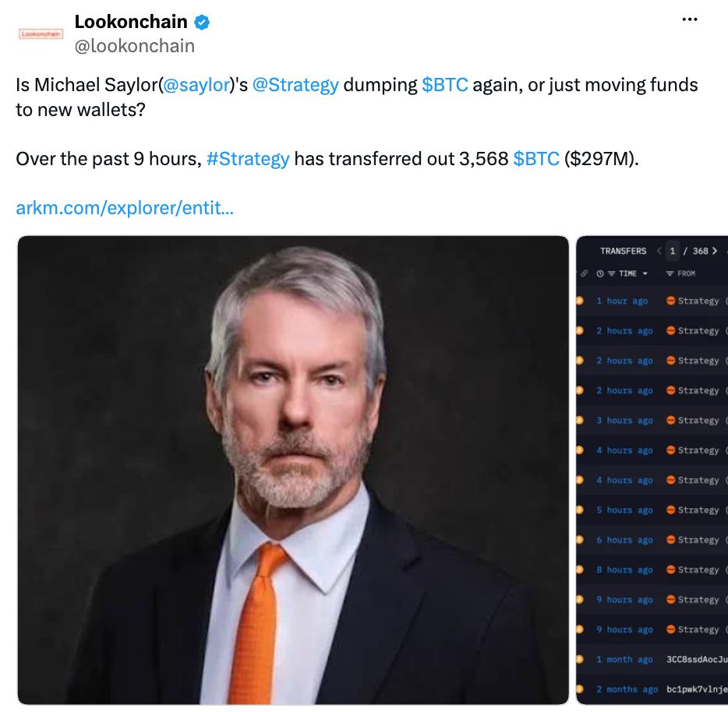The width and height of the screenshot is (728, 712).
Task: Go to previous transfers page chevron
Action: pos(659,251)
